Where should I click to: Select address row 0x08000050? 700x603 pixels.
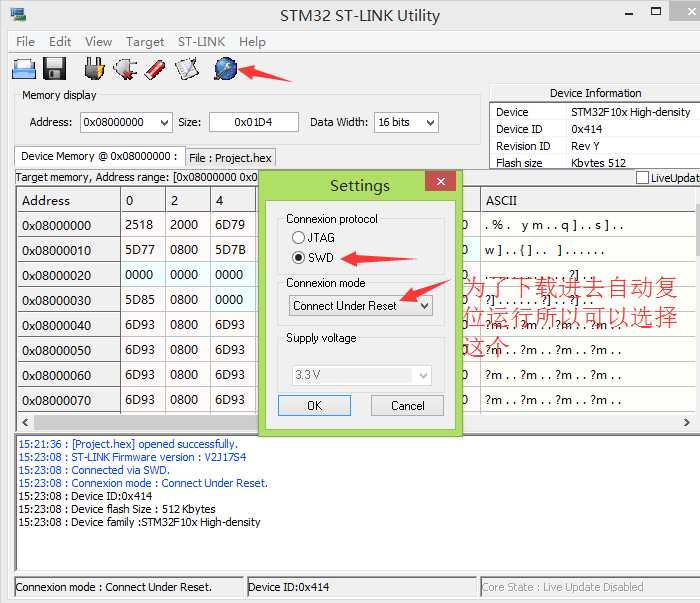(69, 350)
